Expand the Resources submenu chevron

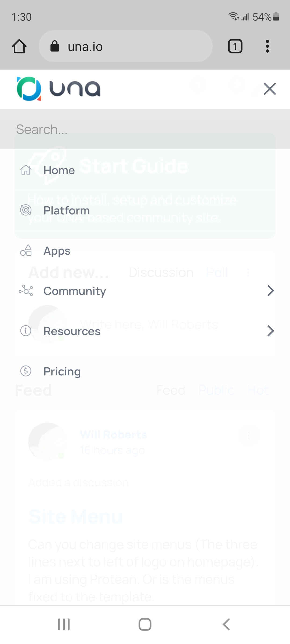(271, 331)
